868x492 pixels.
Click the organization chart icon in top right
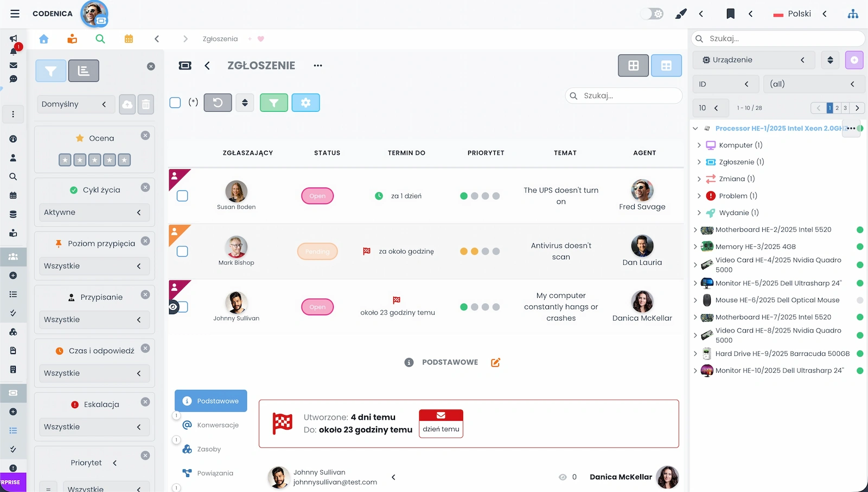click(x=853, y=14)
